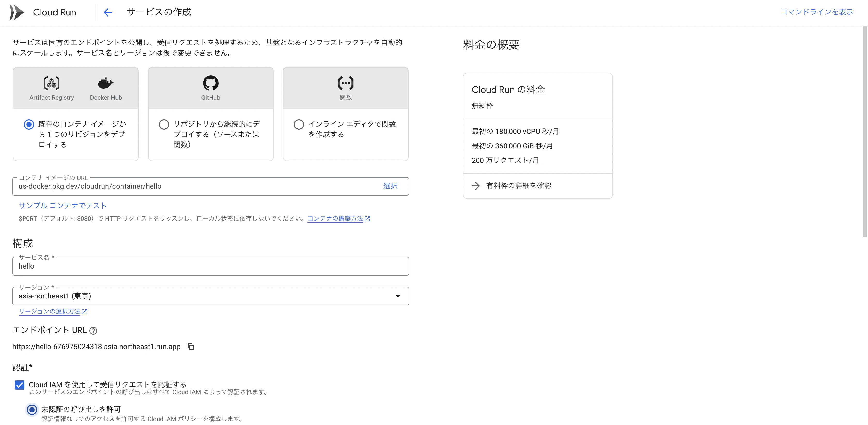Click the Artifact Registry icon

(x=52, y=83)
